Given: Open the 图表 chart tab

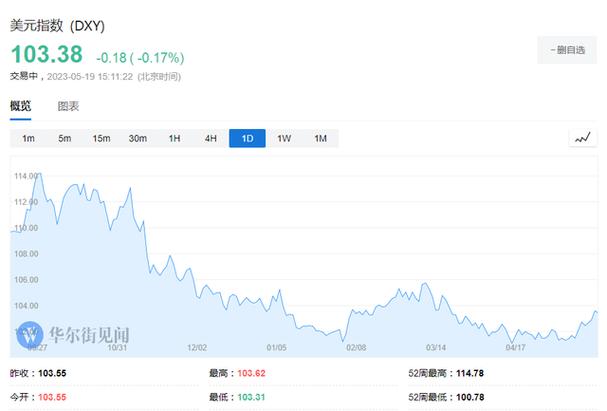Looking at the screenshot, I should 68,106.
